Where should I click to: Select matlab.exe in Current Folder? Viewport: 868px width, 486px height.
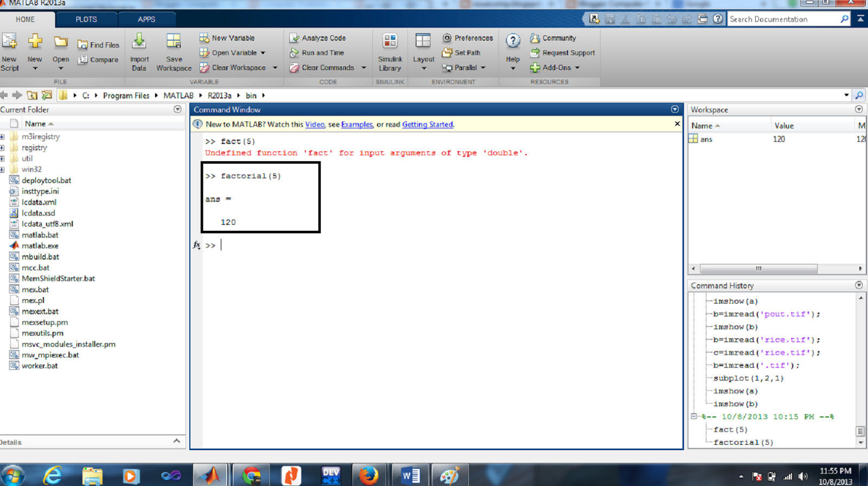tap(40, 246)
